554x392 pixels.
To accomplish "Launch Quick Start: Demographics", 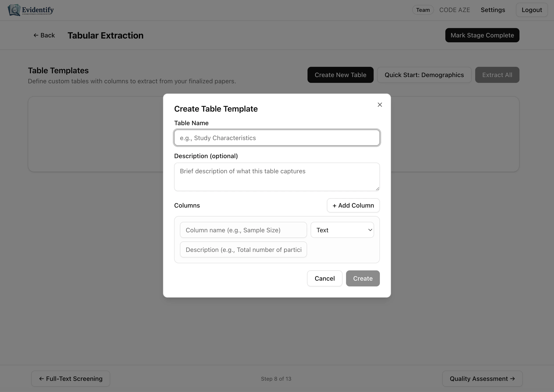I will click(x=424, y=75).
